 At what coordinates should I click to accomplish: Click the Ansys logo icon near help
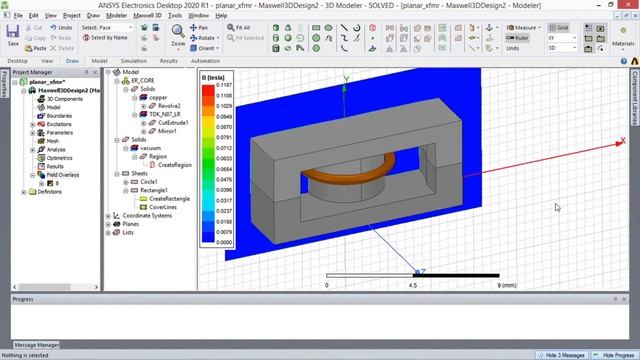point(635,61)
